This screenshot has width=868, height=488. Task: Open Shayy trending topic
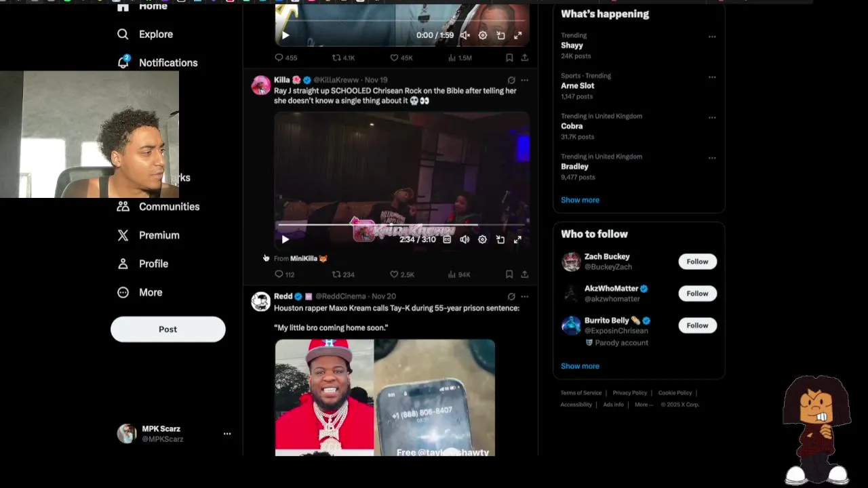coord(572,45)
